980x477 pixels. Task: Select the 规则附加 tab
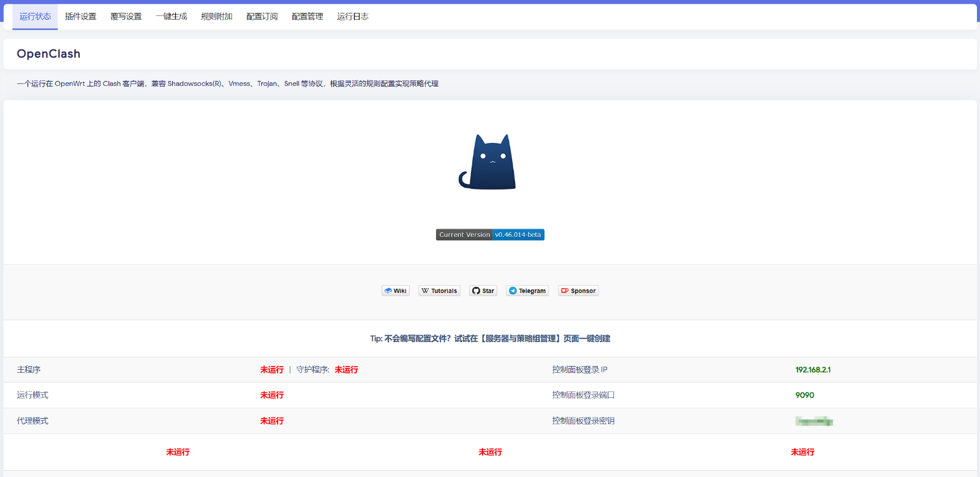pos(217,17)
